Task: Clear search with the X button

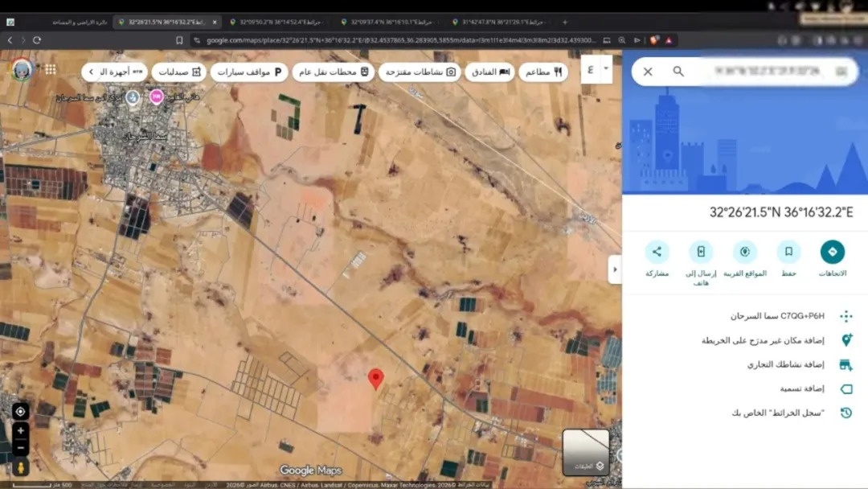Action: (x=648, y=72)
